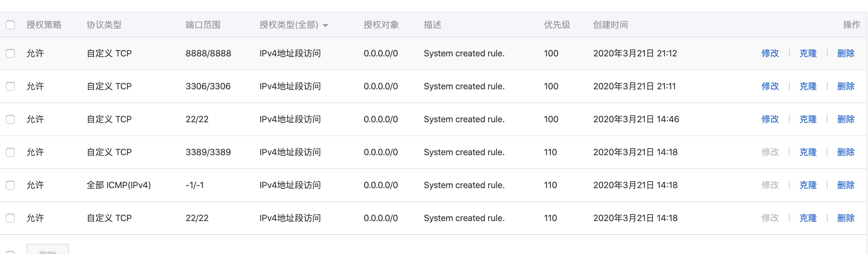Image resolution: width=868 pixels, height=254 pixels.
Task: Click 删除 for the 8888/8888 rule
Action: click(846, 53)
